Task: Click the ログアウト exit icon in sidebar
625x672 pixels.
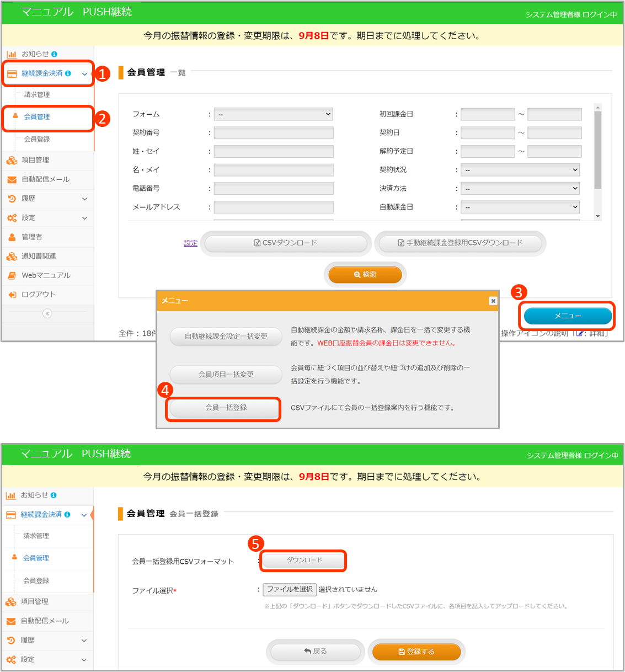Action: pos(12,295)
